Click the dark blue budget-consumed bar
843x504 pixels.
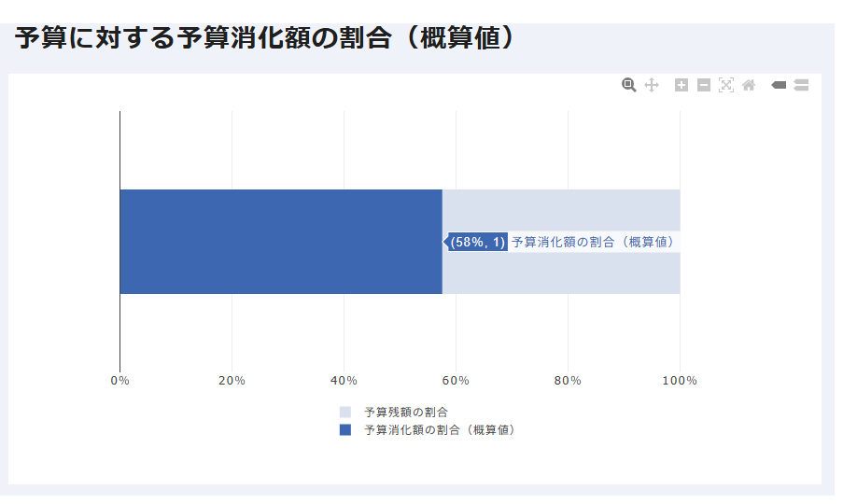tap(280, 242)
